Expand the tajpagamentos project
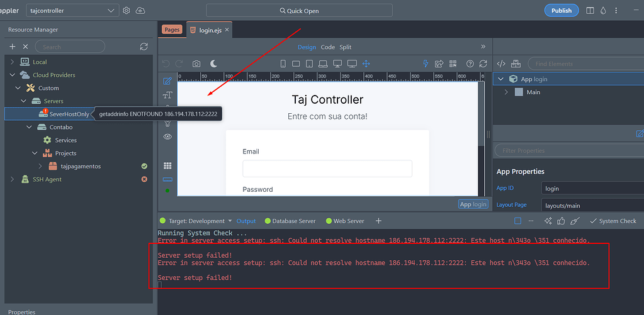This screenshot has width=644, height=315. [40, 167]
